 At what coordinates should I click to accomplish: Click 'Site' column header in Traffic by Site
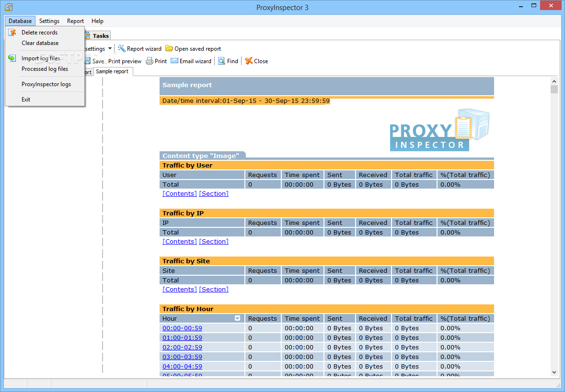pyautogui.click(x=202, y=271)
